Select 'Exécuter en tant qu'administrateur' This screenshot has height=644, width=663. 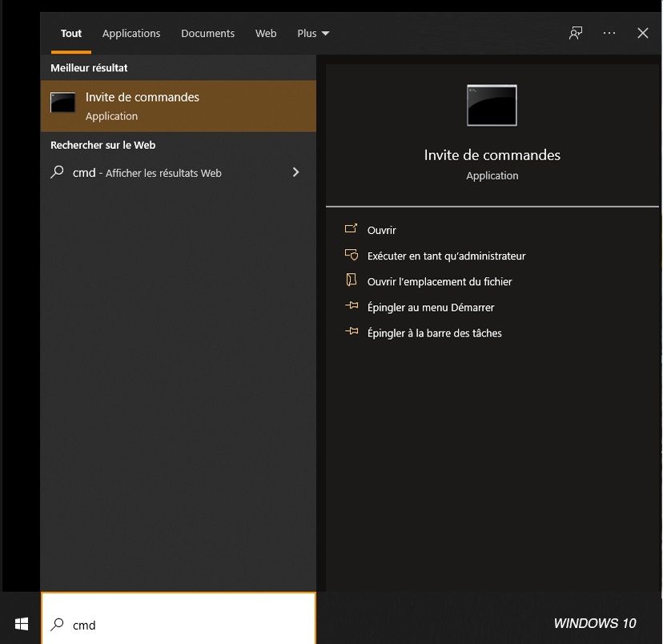[x=445, y=256]
